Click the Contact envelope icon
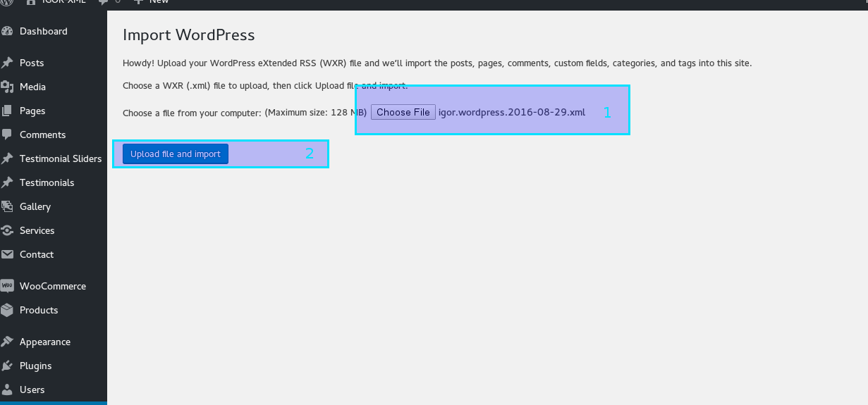Viewport: 868px width, 405px height. pos(7,254)
